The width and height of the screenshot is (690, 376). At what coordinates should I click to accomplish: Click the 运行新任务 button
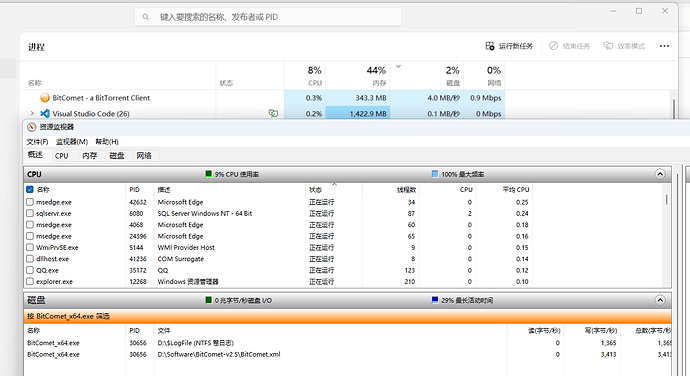click(509, 46)
